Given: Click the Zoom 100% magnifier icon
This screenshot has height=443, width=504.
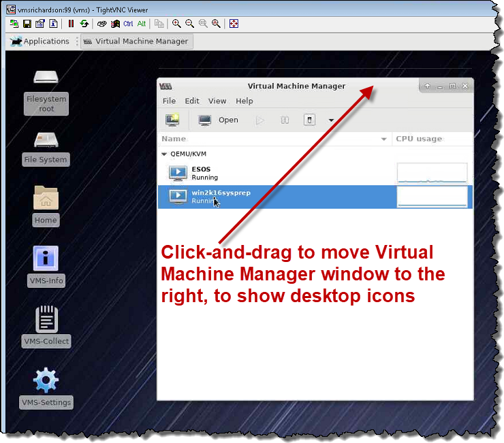Looking at the screenshot, I should (x=203, y=24).
